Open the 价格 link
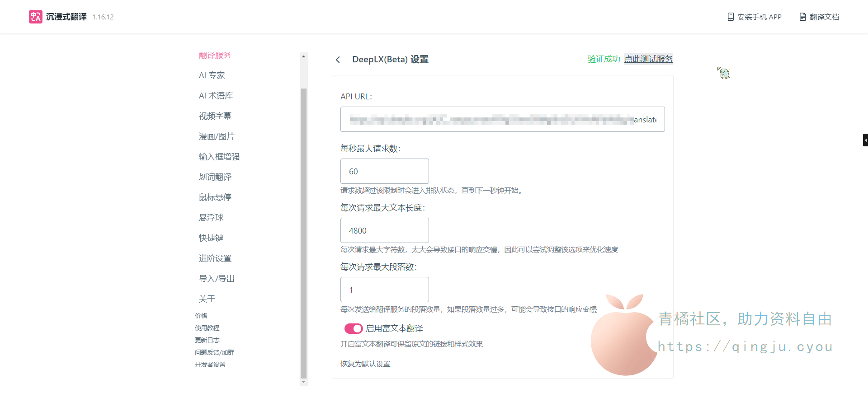The width and height of the screenshot is (868, 402). click(x=201, y=316)
